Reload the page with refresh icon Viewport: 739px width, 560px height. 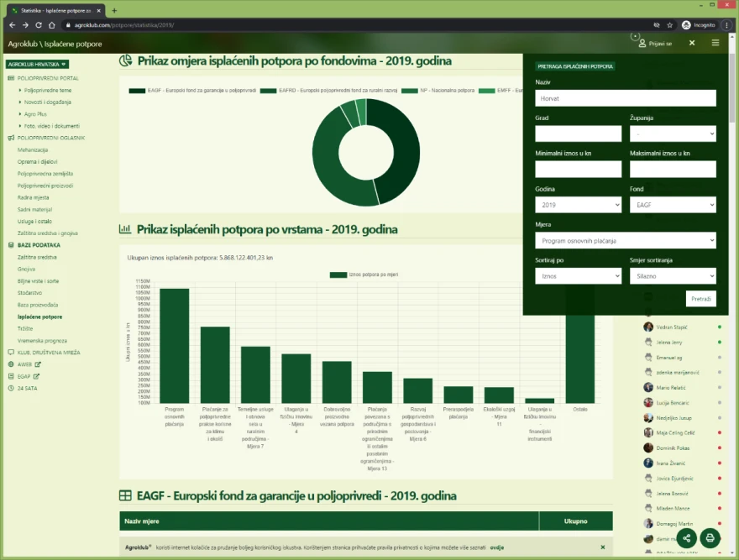39,25
